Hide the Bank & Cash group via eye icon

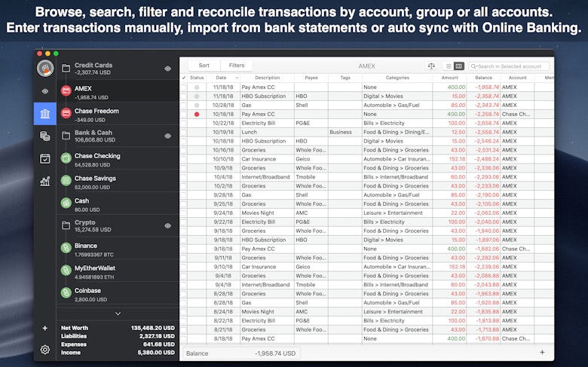pos(167,136)
